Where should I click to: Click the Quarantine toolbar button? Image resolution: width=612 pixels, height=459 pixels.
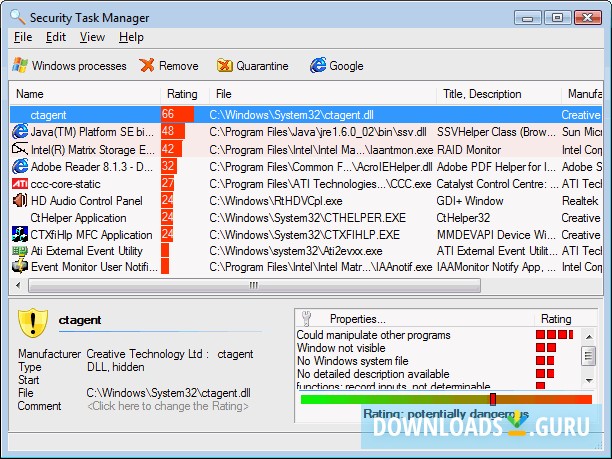pos(253,65)
